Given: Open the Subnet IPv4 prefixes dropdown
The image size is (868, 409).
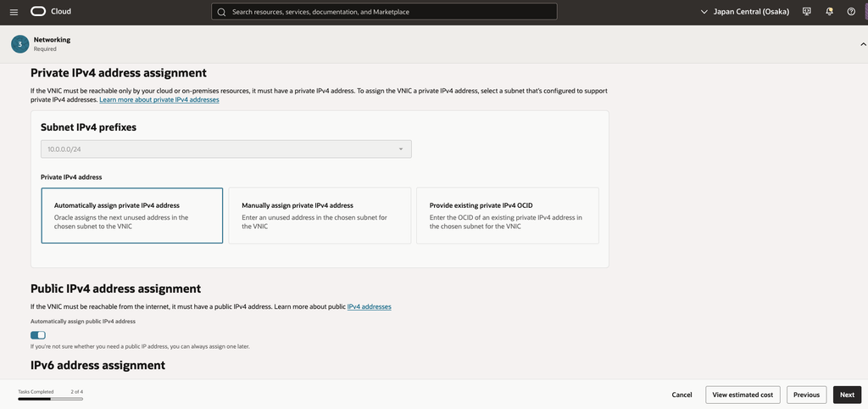Looking at the screenshot, I should coord(225,149).
